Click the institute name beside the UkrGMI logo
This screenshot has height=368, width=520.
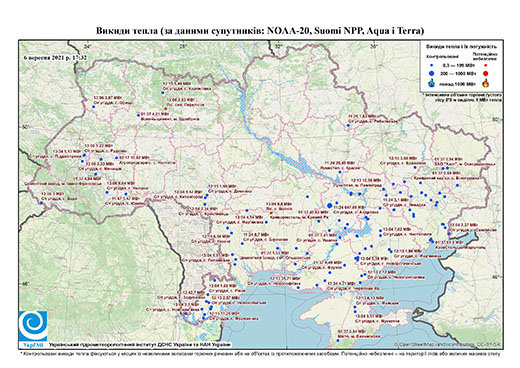pyautogui.click(x=139, y=345)
